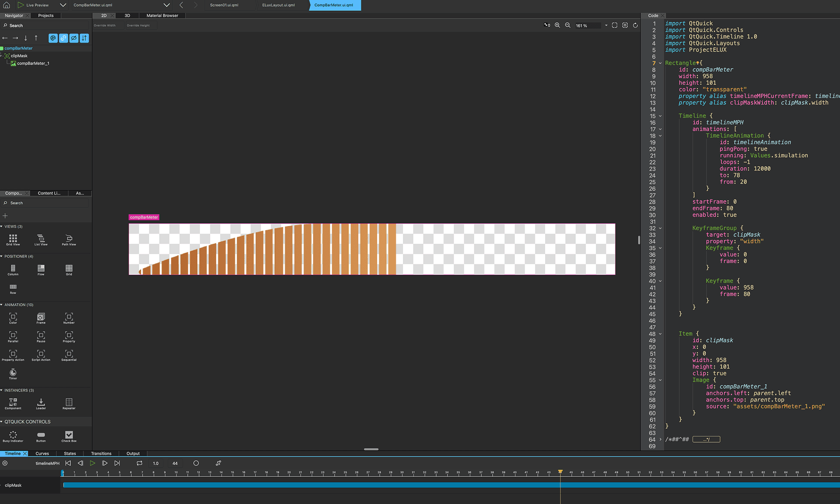Viewport: 840px width, 504px height.
Task: Click the reset view refresh icon
Action: click(635, 25)
